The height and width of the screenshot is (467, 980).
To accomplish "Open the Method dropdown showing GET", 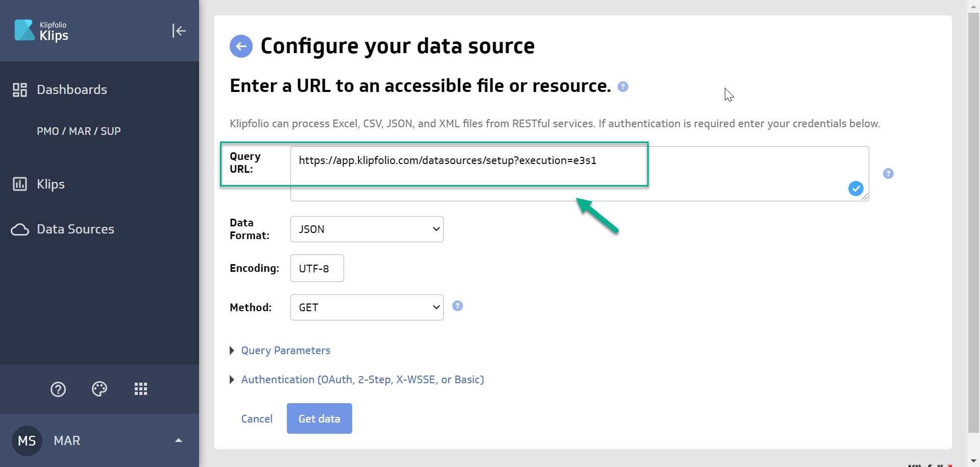I will (366, 308).
